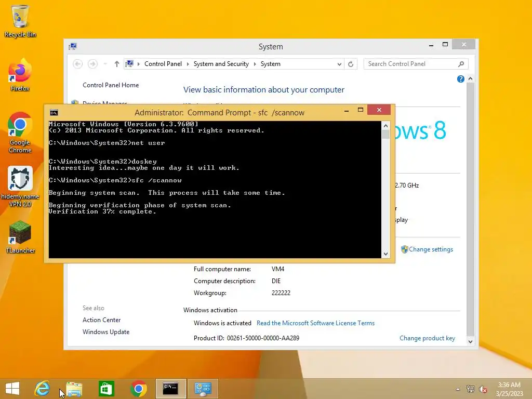Click Command Prompt scrollbar up arrow
532x399 pixels.
385,126
